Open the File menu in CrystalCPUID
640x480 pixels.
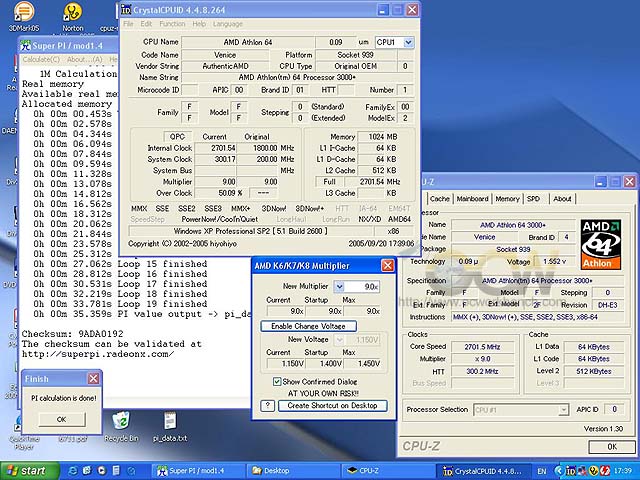(x=128, y=24)
